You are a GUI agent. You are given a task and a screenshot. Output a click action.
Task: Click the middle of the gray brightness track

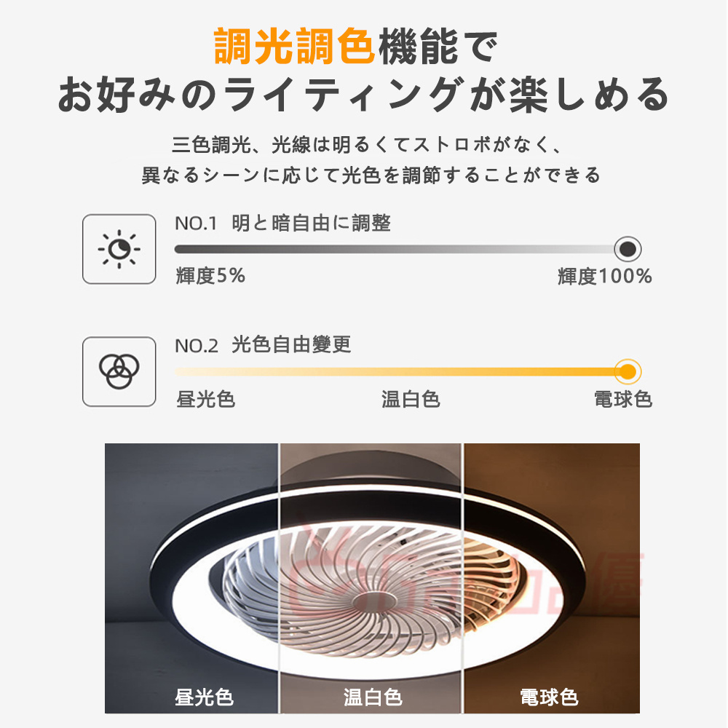(395, 249)
